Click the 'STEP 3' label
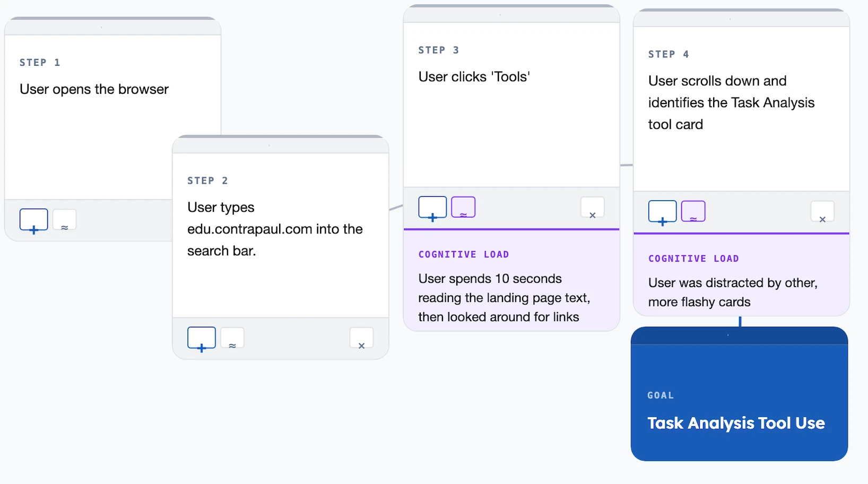The image size is (868, 484). pyautogui.click(x=439, y=50)
